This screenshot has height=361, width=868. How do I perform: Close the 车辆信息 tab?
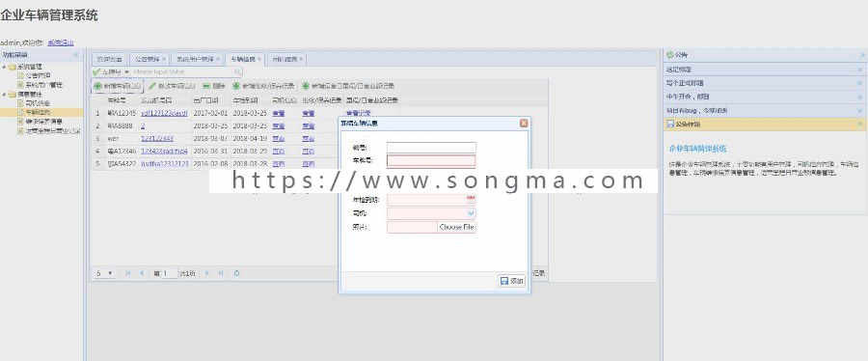coord(259,59)
